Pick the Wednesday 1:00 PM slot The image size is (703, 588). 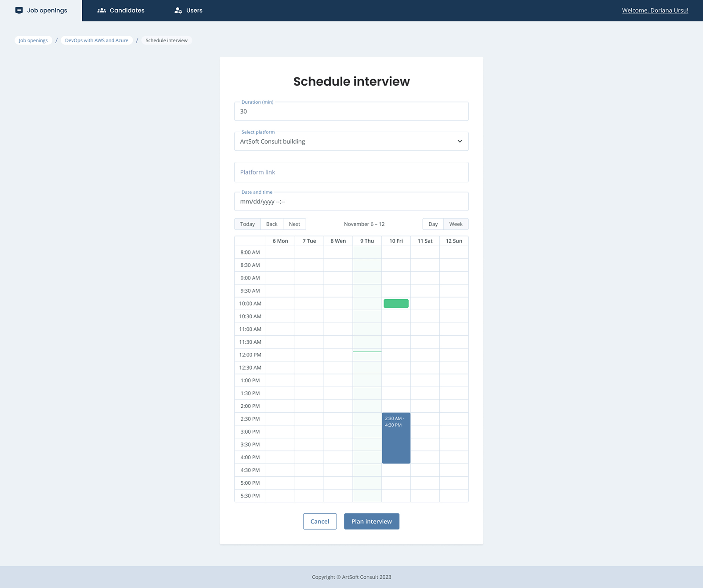(x=338, y=381)
